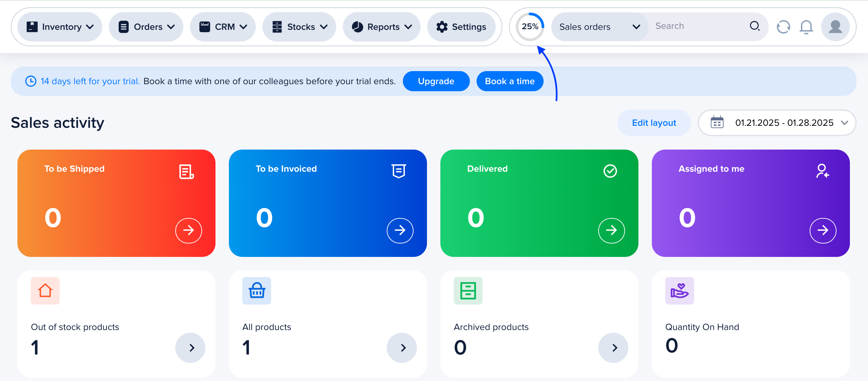Click the All products label

click(266, 327)
